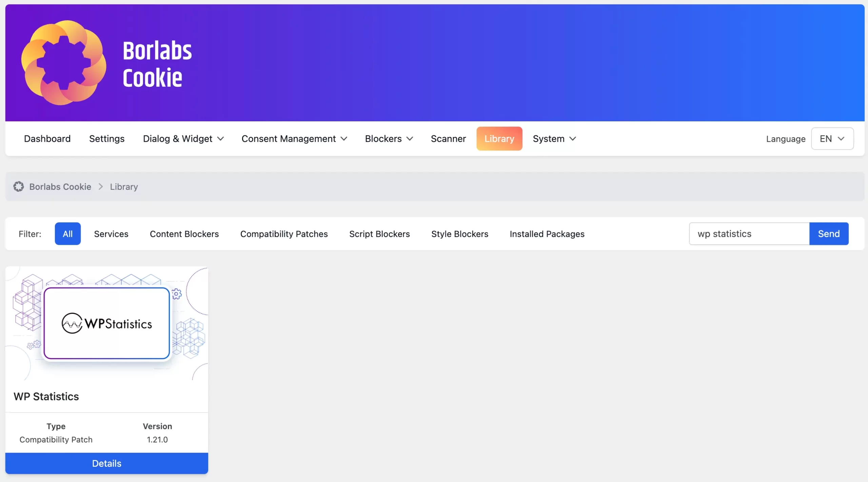Filter by Compatibility Patches
The width and height of the screenshot is (868, 482).
284,234
